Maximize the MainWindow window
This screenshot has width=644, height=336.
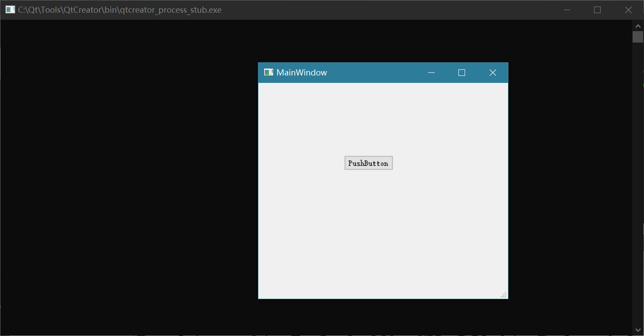pos(462,73)
